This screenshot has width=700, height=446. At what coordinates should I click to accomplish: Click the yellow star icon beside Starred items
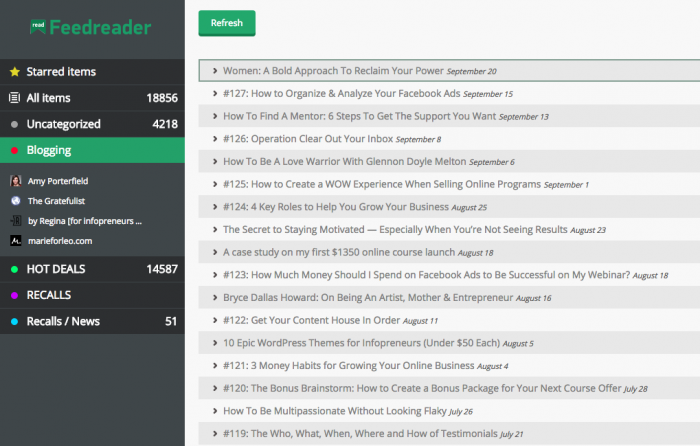tap(15, 72)
